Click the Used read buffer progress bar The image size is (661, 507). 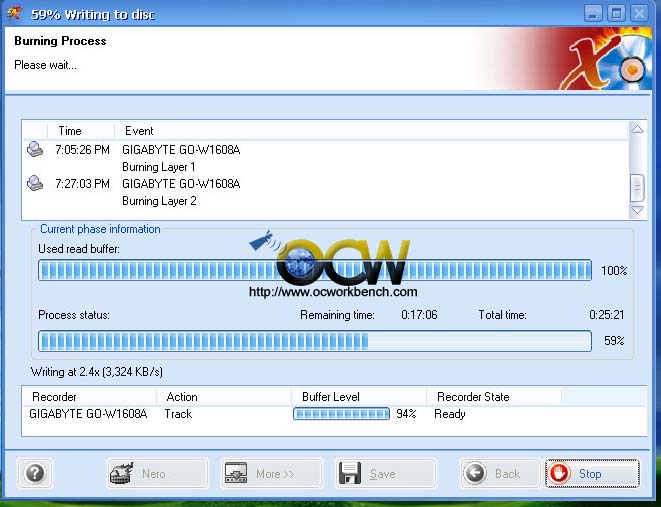click(x=315, y=270)
